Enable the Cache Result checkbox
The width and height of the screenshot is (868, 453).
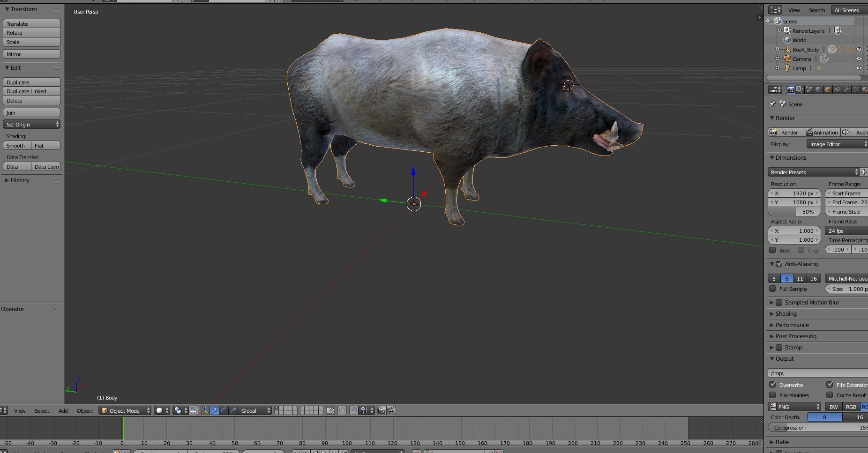pos(830,395)
